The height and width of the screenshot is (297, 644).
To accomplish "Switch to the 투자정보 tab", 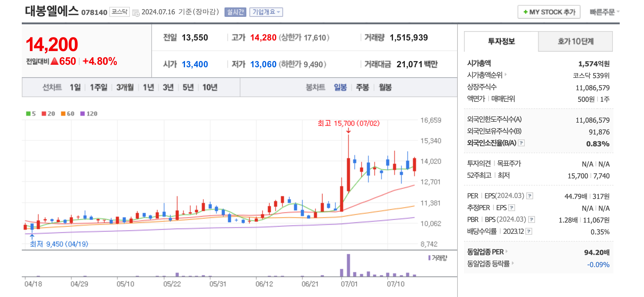I will tap(501, 41).
